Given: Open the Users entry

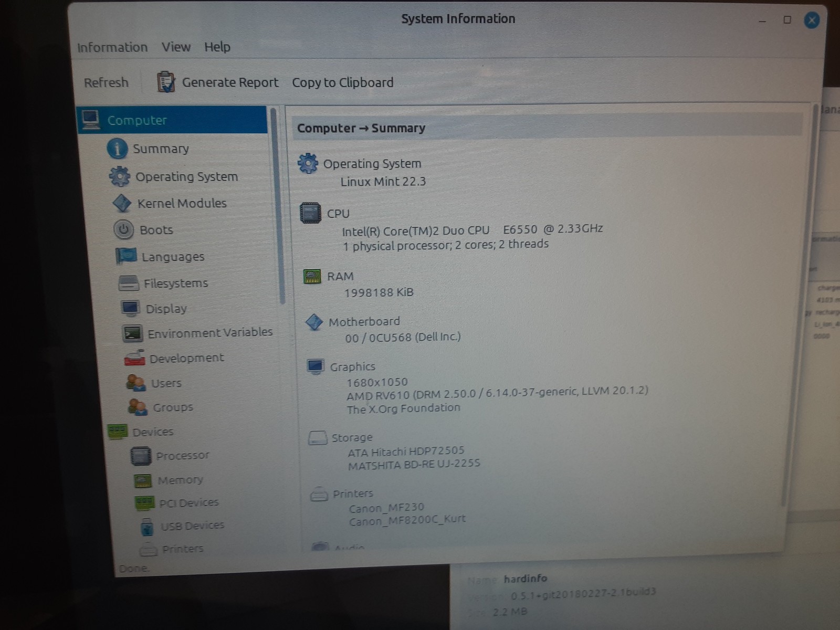Looking at the screenshot, I should coord(166,383).
